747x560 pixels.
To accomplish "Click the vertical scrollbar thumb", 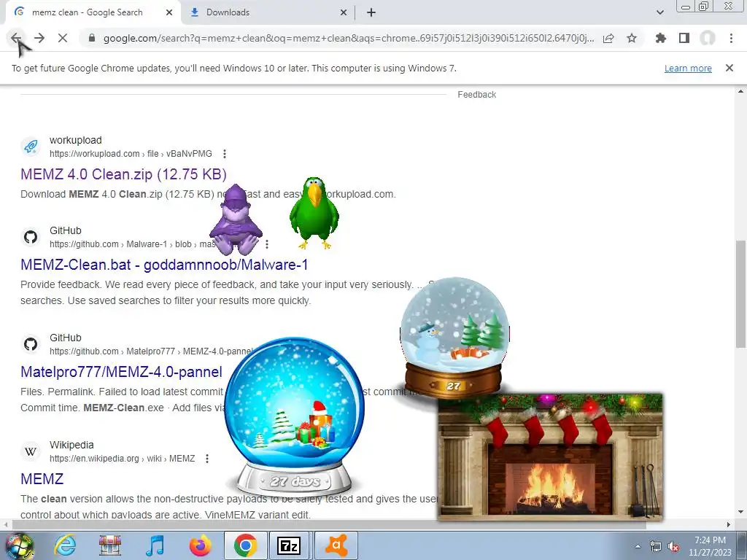I will tap(740, 295).
